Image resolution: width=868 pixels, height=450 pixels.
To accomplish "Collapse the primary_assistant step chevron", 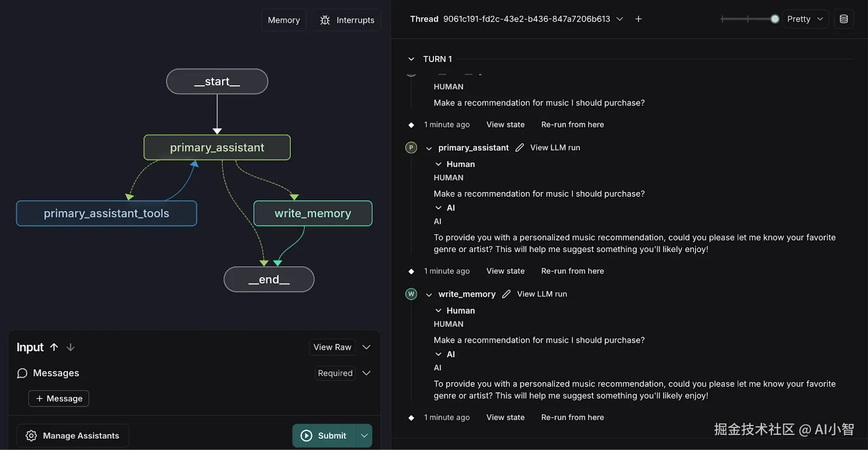I will 429,148.
